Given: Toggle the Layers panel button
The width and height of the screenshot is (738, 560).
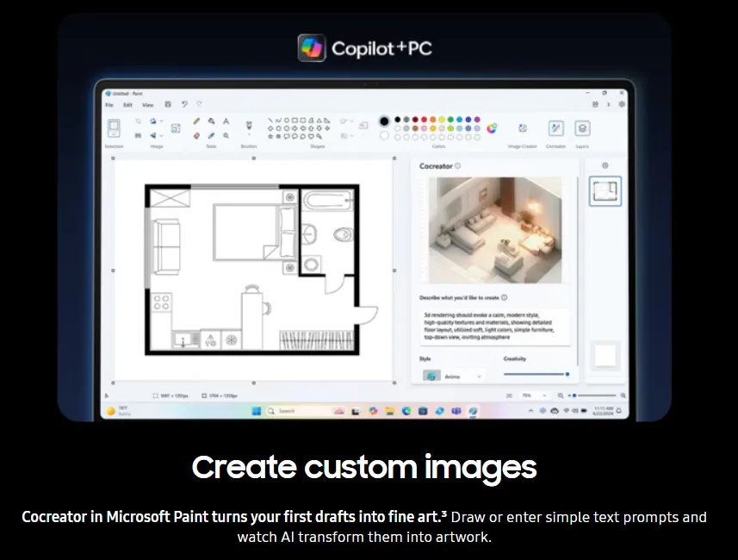Looking at the screenshot, I should click(x=582, y=128).
